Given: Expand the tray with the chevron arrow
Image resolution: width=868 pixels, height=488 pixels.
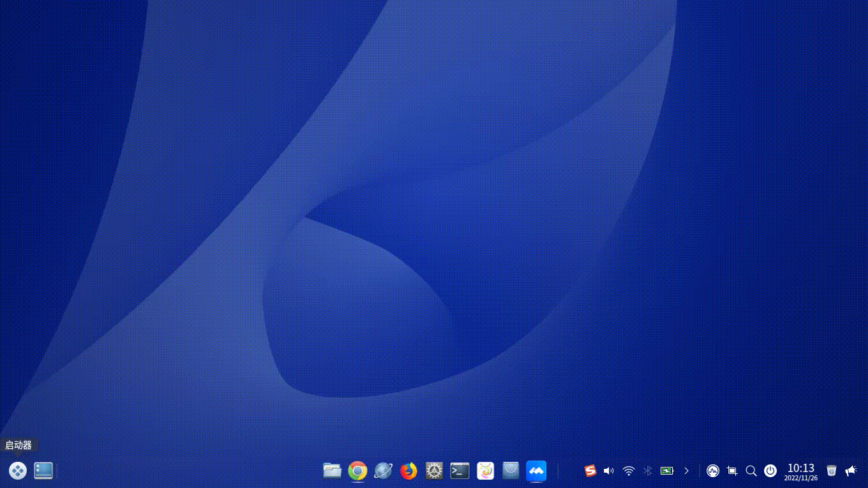Looking at the screenshot, I should coord(687,471).
